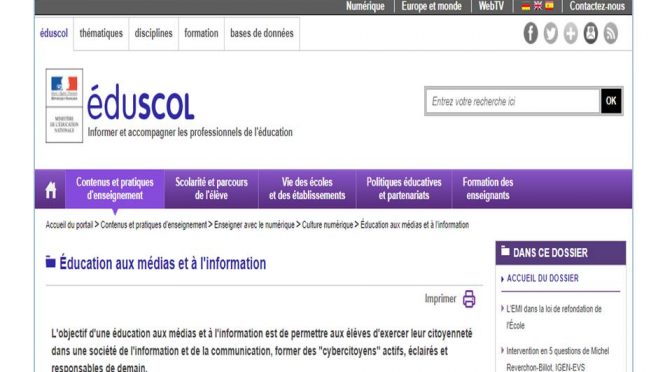The height and width of the screenshot is (372, 672).
Task: Open the Viadeo profile icon
Action: 591,33
